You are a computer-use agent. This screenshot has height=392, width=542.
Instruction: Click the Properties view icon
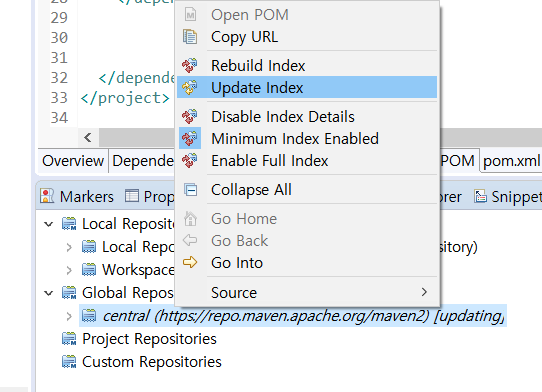[x=132, y=196]
